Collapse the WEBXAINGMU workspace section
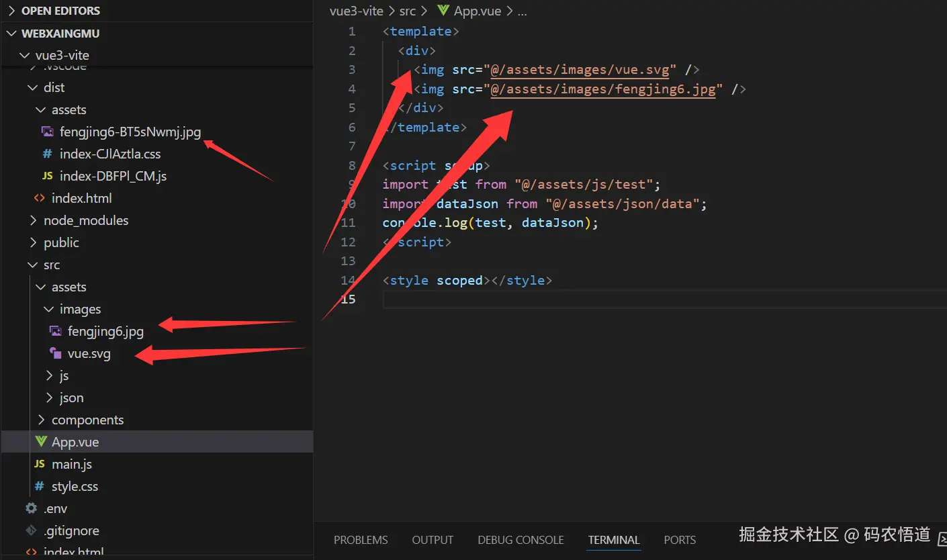Screen dimensions: 947x560 tap(11, 34)
